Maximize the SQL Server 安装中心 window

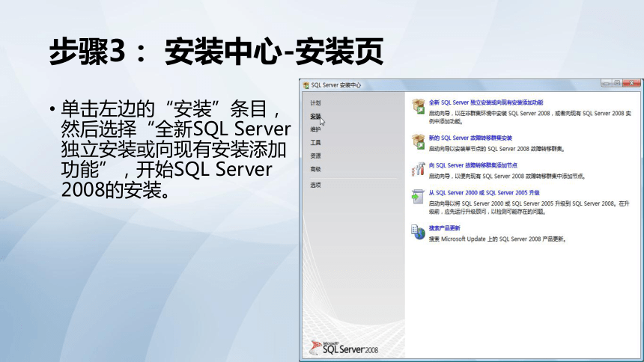point(617,83)
